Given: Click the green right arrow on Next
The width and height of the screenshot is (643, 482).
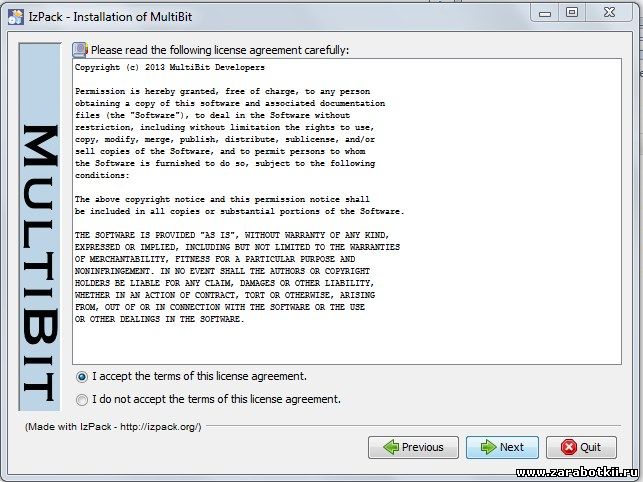Looking at the screenshot, I should click(x=488, y=447).
